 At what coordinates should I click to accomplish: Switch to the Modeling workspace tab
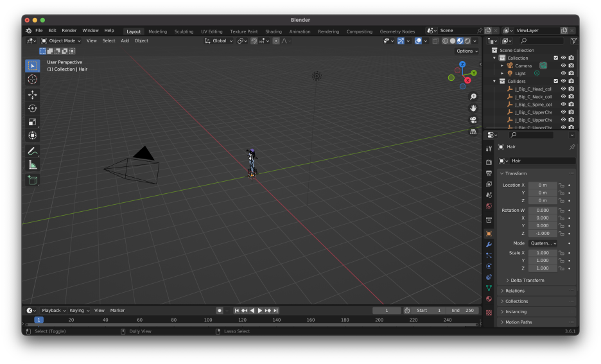[x=157, y=31]
